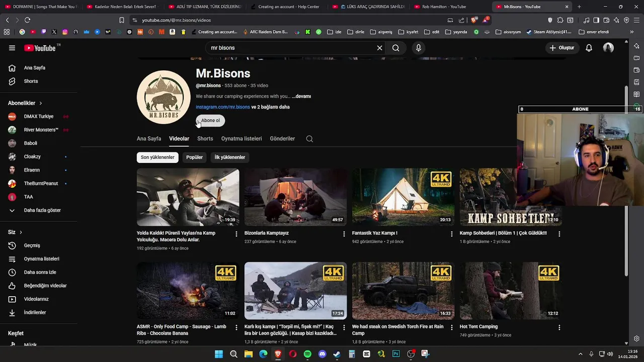The height and width of the screenshot is (362, 644).
Task: Open DMAX Turkiye subscription channel
Action: tap(38, 116)
